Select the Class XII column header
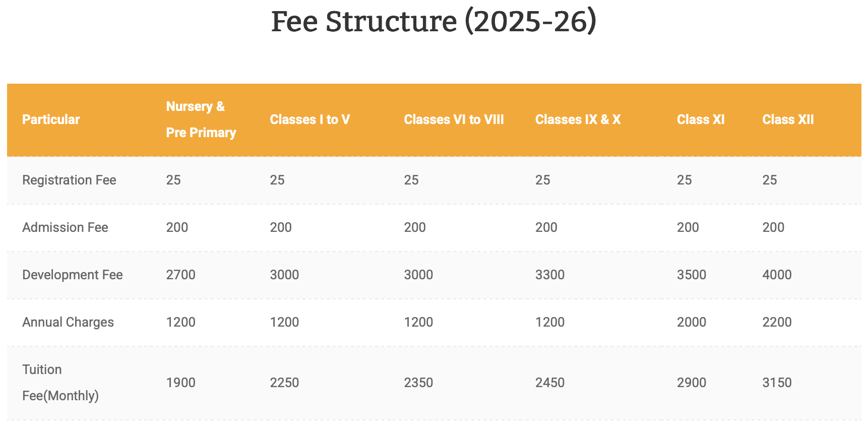 click(788, 119)
